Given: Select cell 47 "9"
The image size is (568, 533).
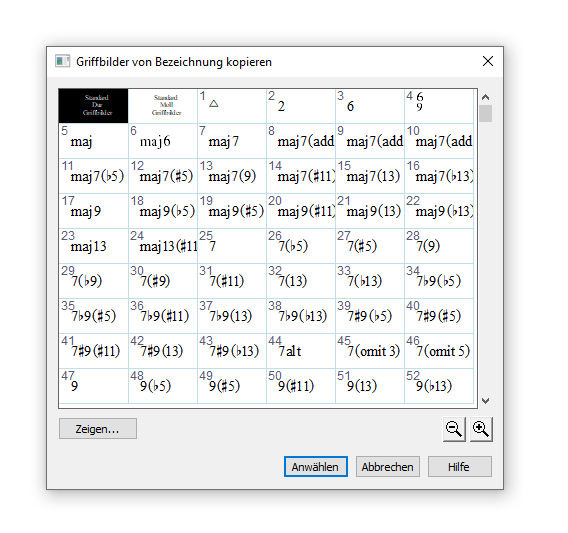Looking at the screenshot, I should click(x=93, y=386).
